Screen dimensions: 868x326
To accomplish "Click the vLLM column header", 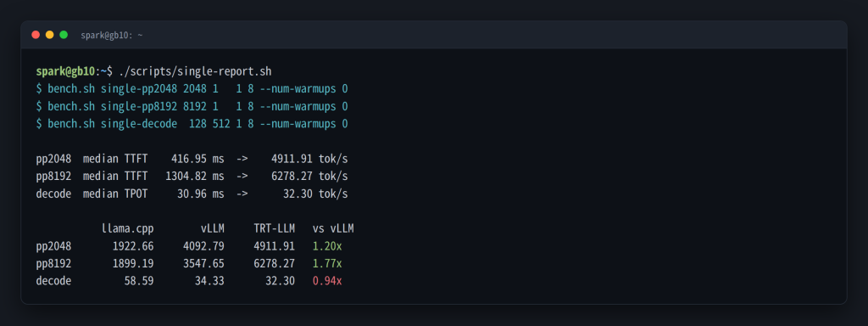I will click(x=213, y=228).
